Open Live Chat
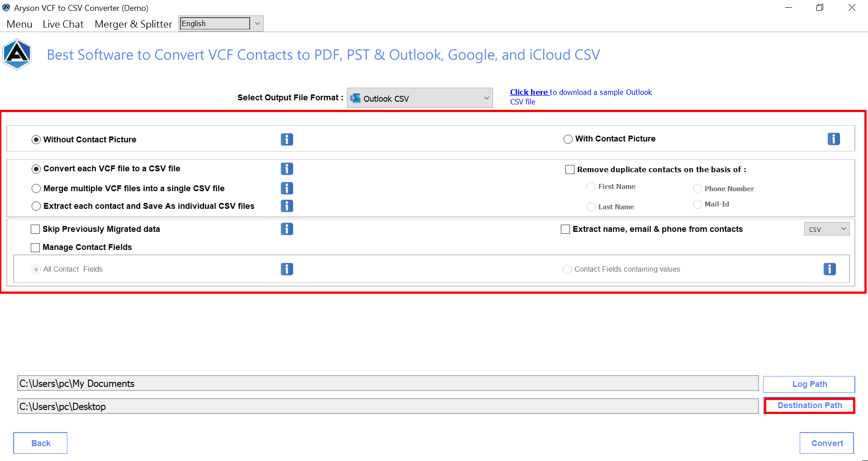Viewport: 868px width, 461px height. click(63, 24)
